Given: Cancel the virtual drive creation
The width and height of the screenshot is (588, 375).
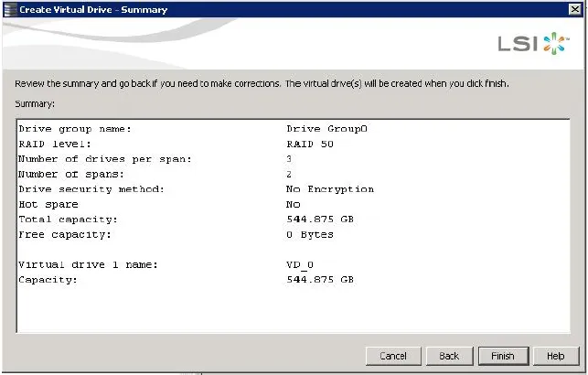Looking at the screenshot, I should (392, 356).
